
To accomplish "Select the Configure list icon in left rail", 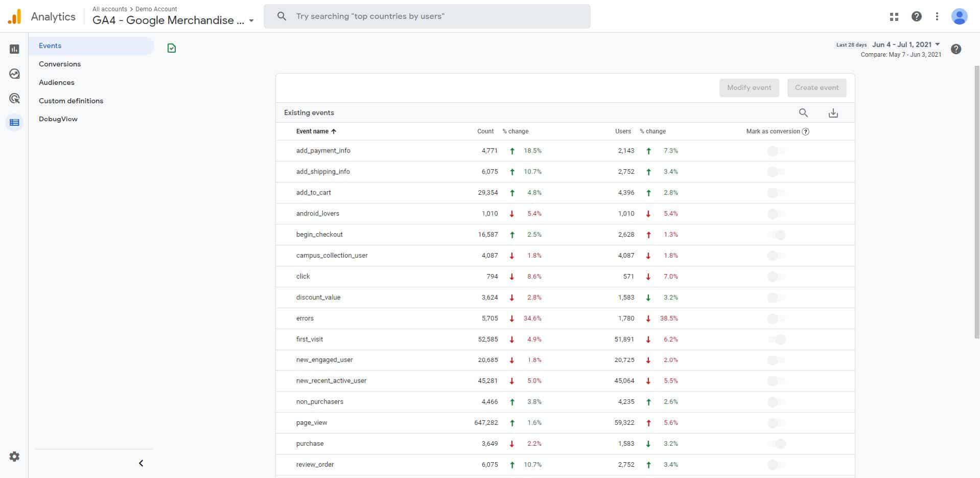I will click(14, 123).
